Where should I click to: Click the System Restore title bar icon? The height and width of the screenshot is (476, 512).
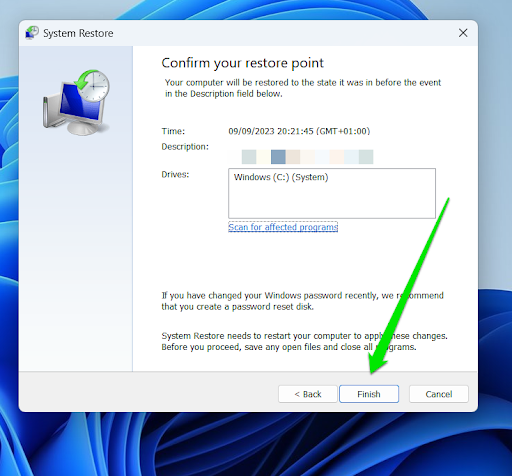[32, 33]
